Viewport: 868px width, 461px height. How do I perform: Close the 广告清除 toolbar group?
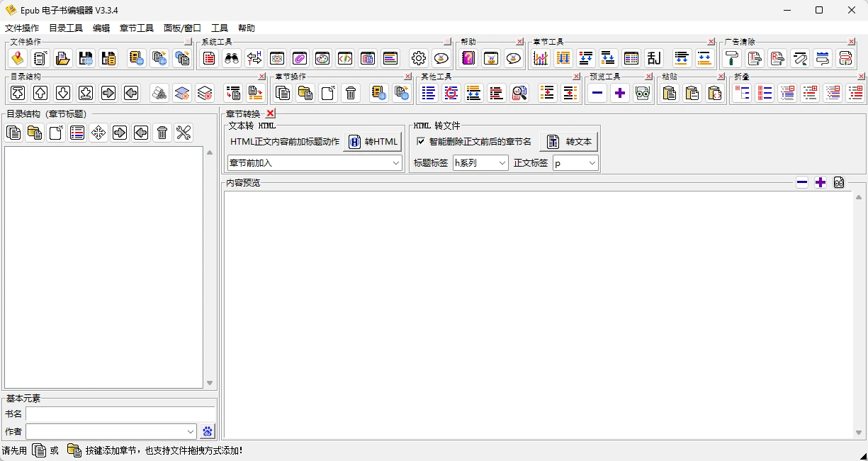pyautogui.click(x=852, y=42)
